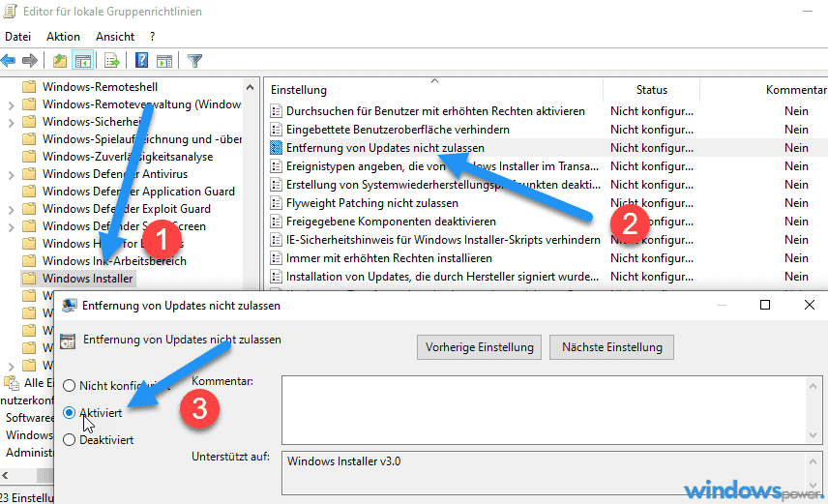Image resolution: width=828 pixels, height=504 pixels.
Task: Select the Nicht konfiguriert radio button
Action: pyautogui.click(x=69, y=385)
